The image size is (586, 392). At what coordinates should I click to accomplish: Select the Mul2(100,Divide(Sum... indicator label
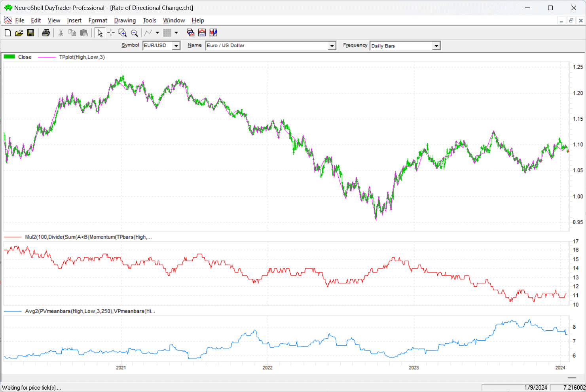(x=88, y=237)
